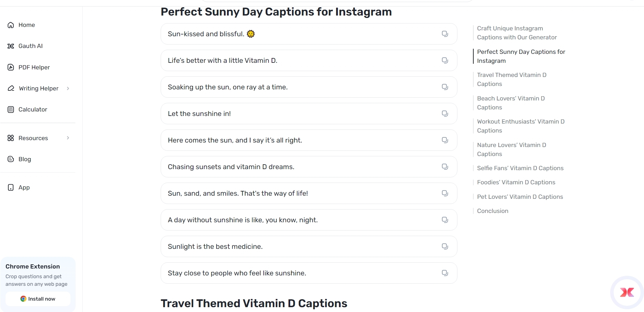
Task: Select the Home icon in the sidebar
Action: click(11, 25)
